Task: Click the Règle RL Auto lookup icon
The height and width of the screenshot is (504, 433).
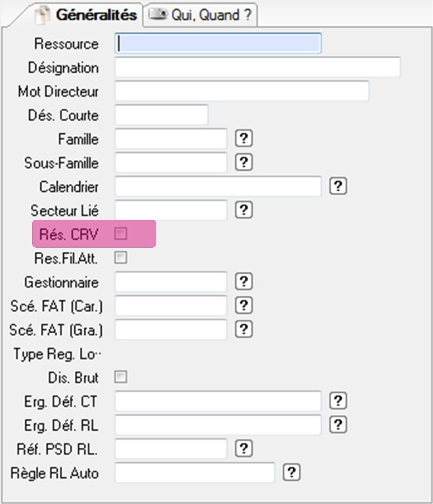Action: (x=291, y=472)
